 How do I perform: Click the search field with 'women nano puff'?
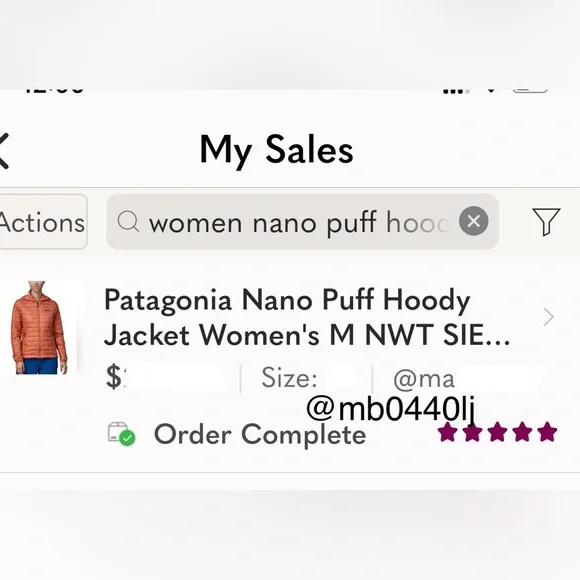[x=302, y=222]
